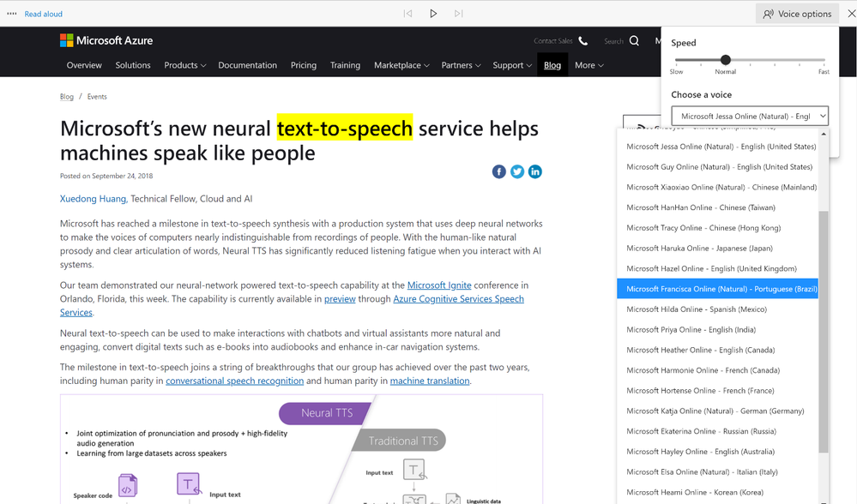Select Microsoft Hortense Online France voice

coord(718,390)
